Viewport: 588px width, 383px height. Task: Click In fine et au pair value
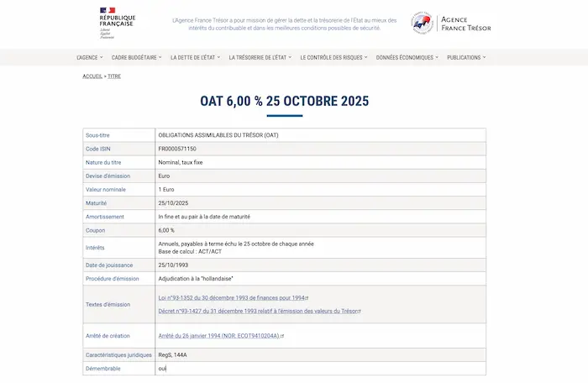(204, 217)
